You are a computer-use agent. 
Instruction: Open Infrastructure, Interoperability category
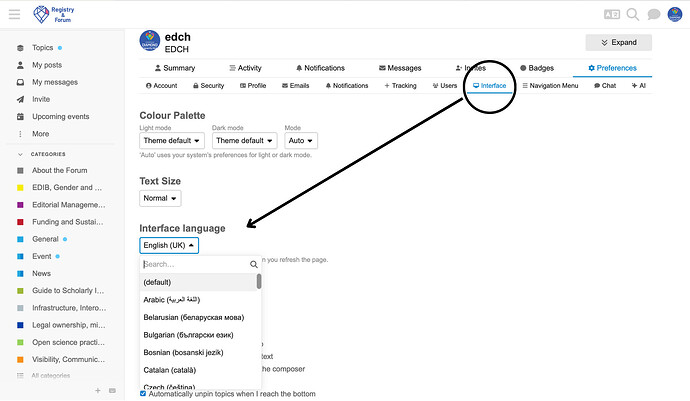69,308
